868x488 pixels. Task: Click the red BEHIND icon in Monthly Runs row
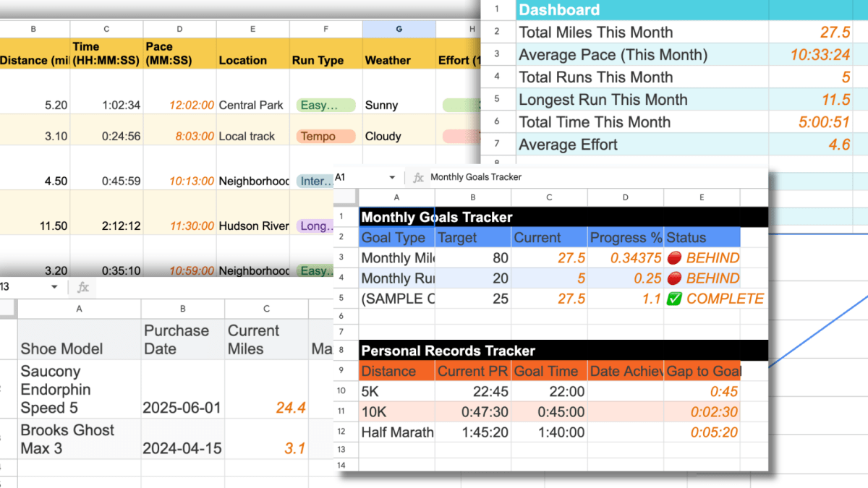[673, 278]
